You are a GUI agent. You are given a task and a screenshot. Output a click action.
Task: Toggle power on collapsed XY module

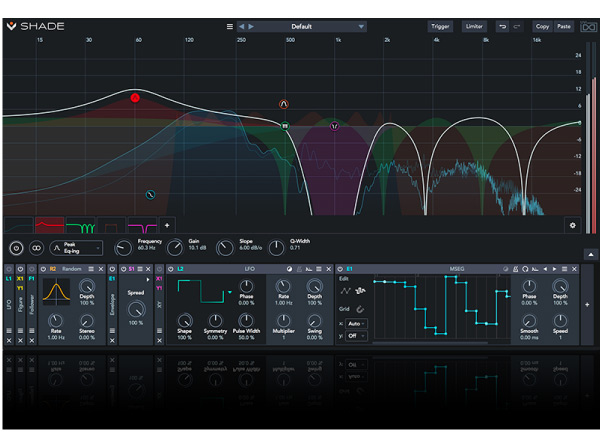tap(159, 269)
